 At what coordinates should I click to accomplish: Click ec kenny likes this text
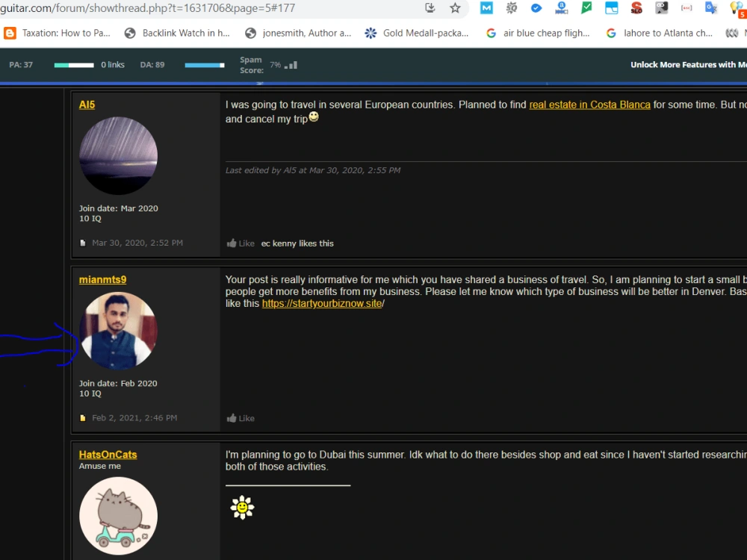(297, 243)
